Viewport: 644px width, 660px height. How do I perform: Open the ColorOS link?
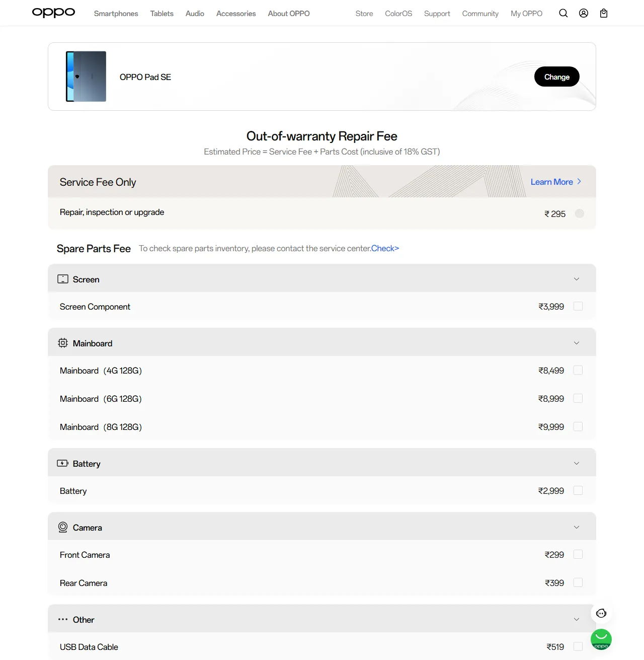(x=398, y=14)
